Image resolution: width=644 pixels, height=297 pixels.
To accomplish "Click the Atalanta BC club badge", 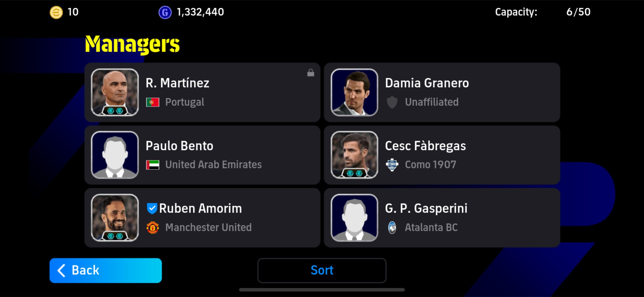I will (x=392, y=227).
